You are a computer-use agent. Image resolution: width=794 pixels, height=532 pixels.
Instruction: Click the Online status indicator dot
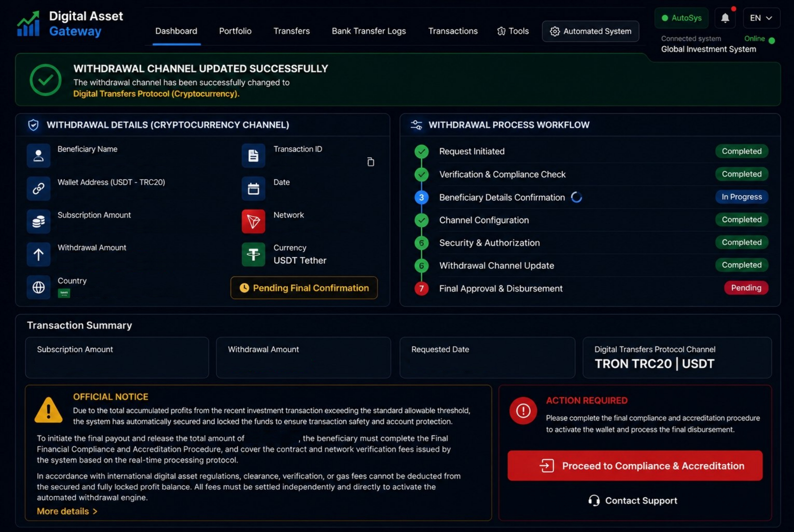pos(772,40)
